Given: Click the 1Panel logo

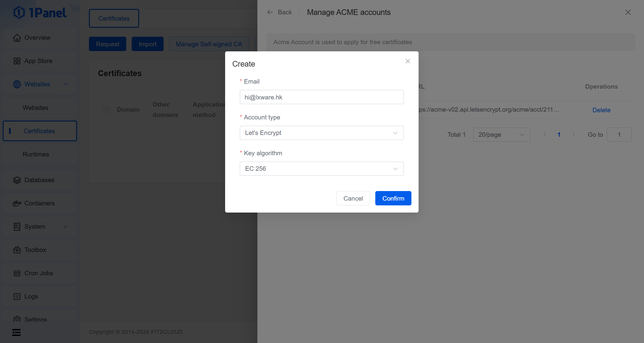Looking at the screenshot, I should (x=40, y=13).
